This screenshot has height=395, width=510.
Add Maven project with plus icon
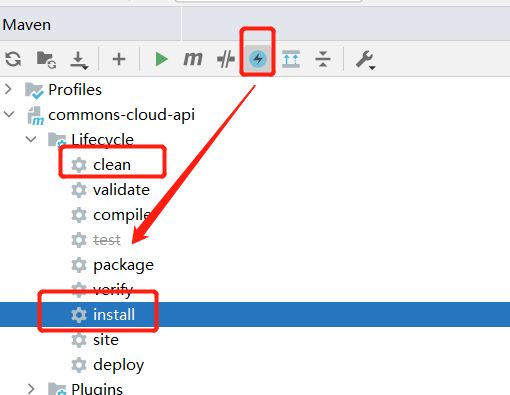click(x=119, y=60)
